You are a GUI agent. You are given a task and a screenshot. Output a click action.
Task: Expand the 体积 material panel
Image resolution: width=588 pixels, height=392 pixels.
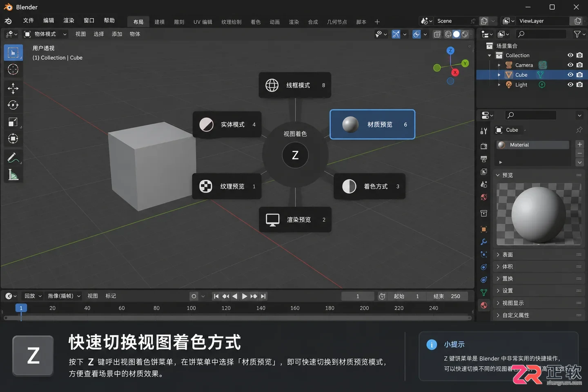[538, 267]
